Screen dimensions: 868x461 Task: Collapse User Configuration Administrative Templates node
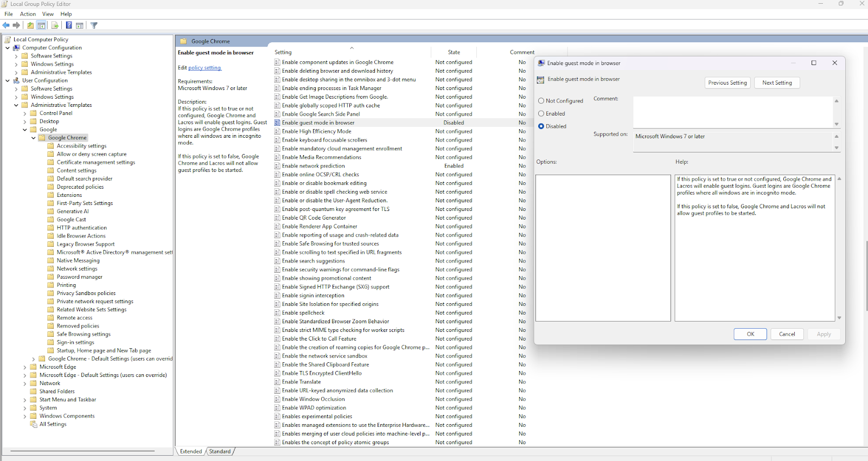pos(16,105)
